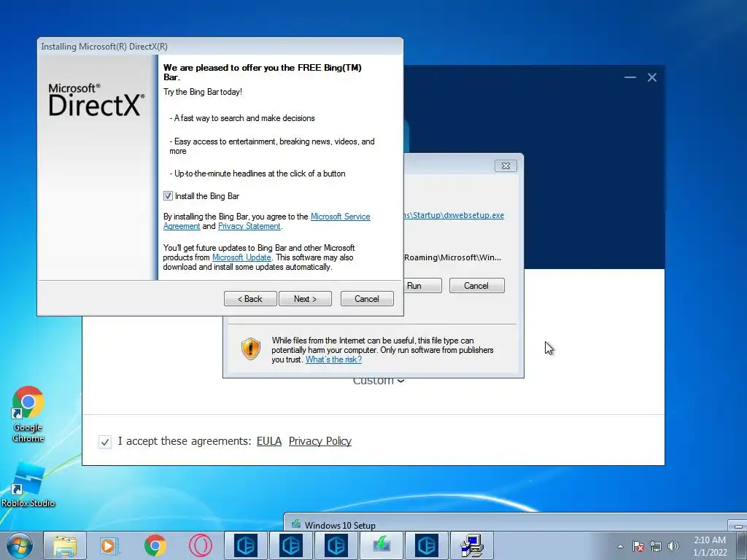Toggle the I accept these agreements checkbox

click(x=105, y=441)
